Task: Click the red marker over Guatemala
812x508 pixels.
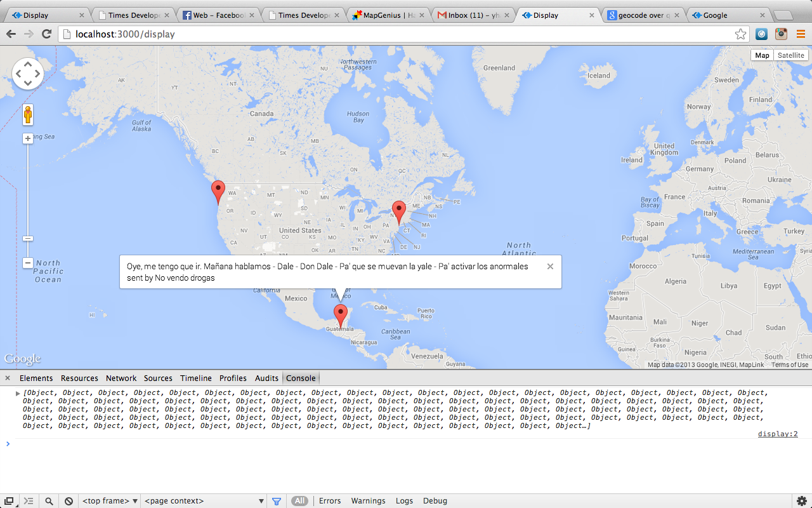Action: (341, 316)
